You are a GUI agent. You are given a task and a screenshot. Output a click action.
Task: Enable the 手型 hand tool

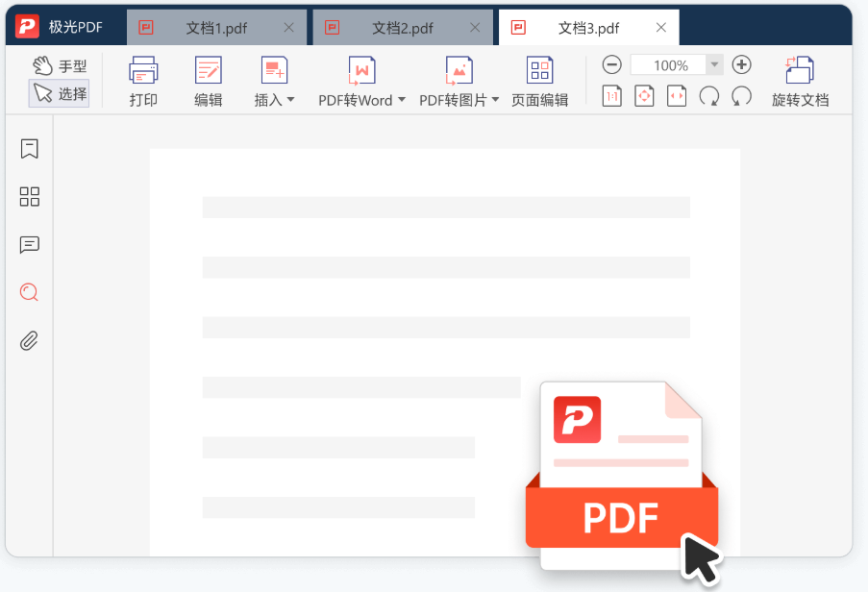[x=60, y=66]
